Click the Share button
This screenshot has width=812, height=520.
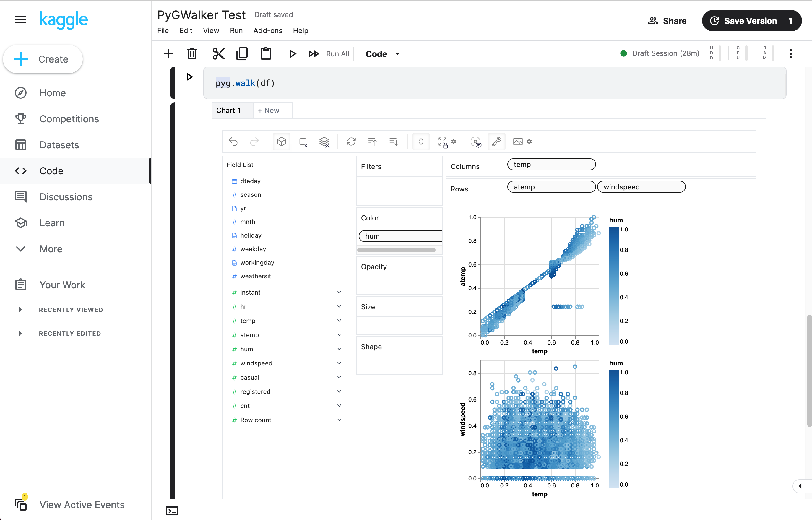(x=666, y=20)
